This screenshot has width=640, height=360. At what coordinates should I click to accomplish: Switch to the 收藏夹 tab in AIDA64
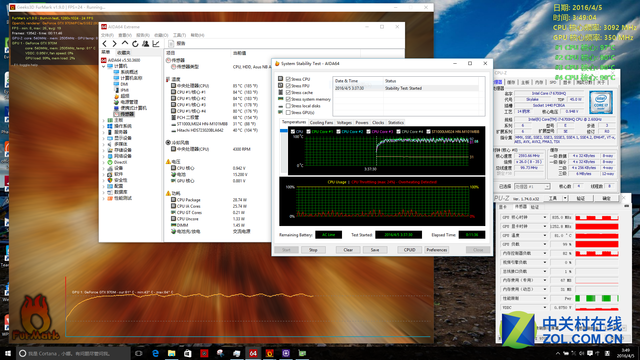click(123, 53)
